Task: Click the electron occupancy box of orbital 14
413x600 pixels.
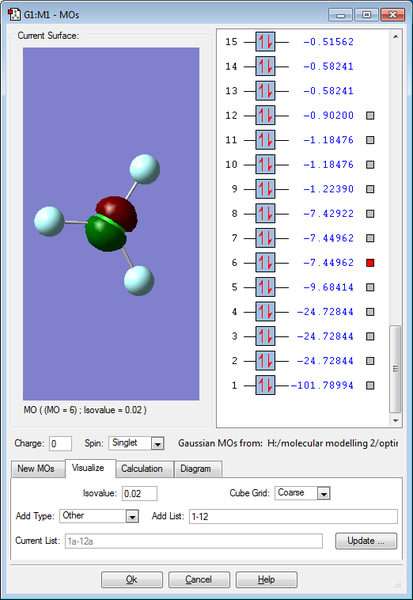Action: pos(265,66)
